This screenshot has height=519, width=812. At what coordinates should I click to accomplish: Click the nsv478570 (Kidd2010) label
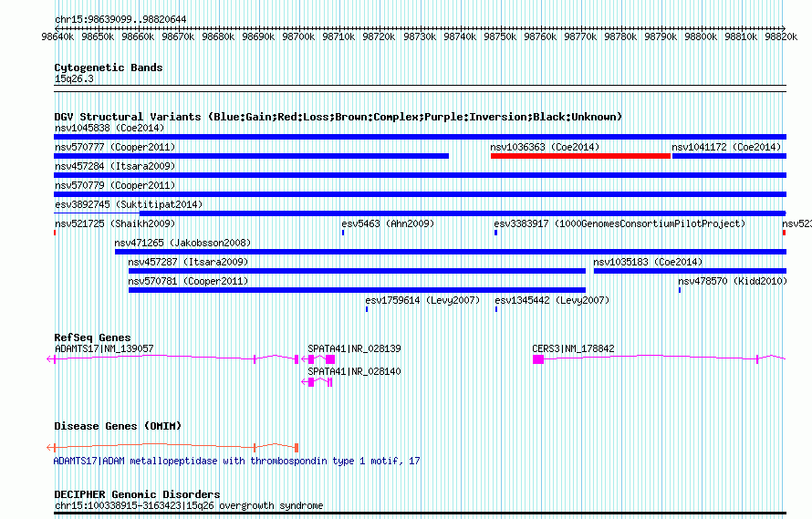[733, 281]
